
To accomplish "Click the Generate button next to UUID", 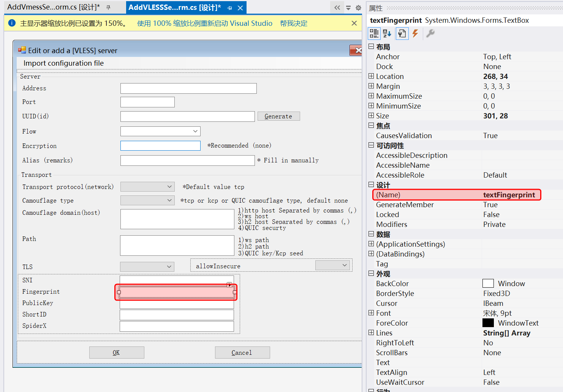I will coord(278,116).
